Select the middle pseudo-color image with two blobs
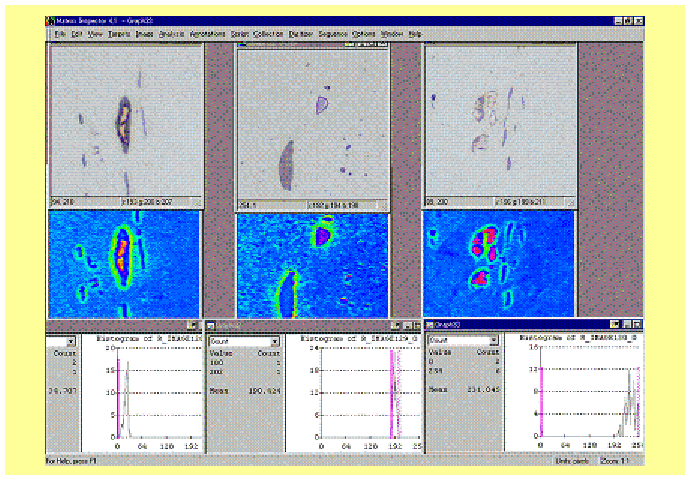The width and height of the screenshot is (690, 480). pos(312,266)
